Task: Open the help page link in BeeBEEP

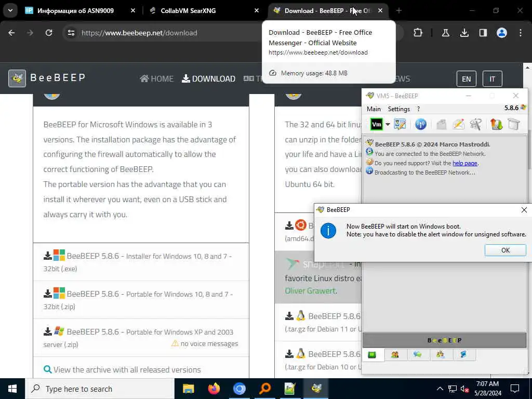Action: pos(465,163)
